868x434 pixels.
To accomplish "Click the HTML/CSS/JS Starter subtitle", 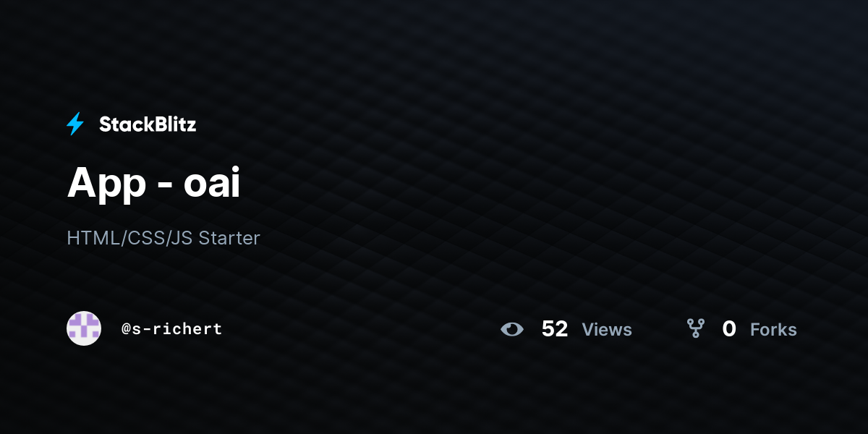I will point(163,238).
